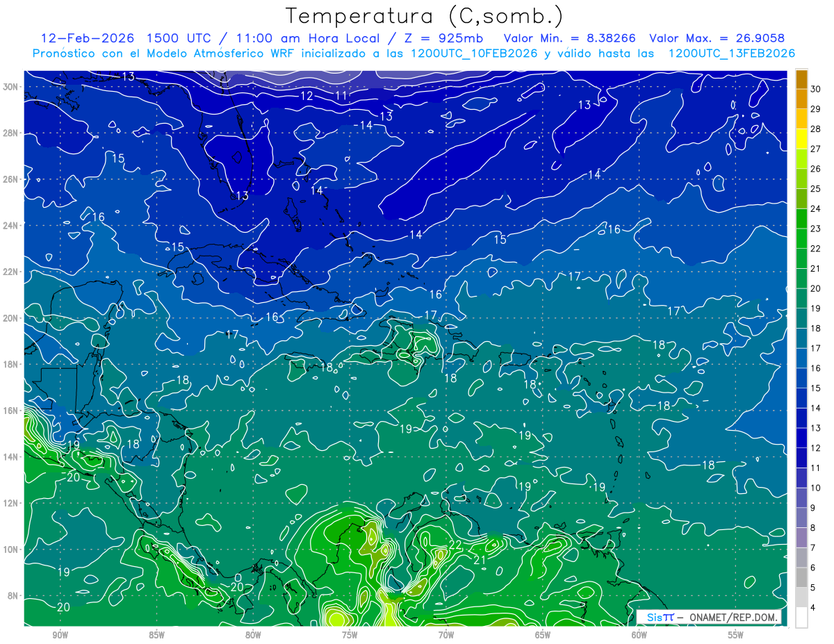Click the "21" contour label on the map
The image size is (834, 644).
click(x=480, y=560)
